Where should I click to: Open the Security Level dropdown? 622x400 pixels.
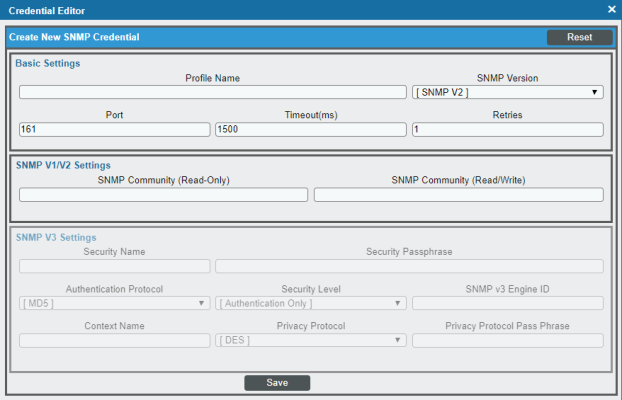pyautogui.click(x=311, y=304)
